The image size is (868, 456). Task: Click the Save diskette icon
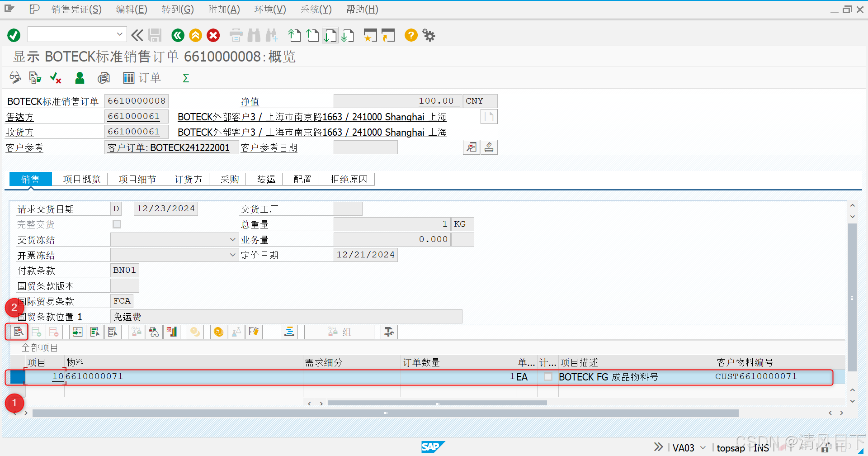(x=155, y=35)
